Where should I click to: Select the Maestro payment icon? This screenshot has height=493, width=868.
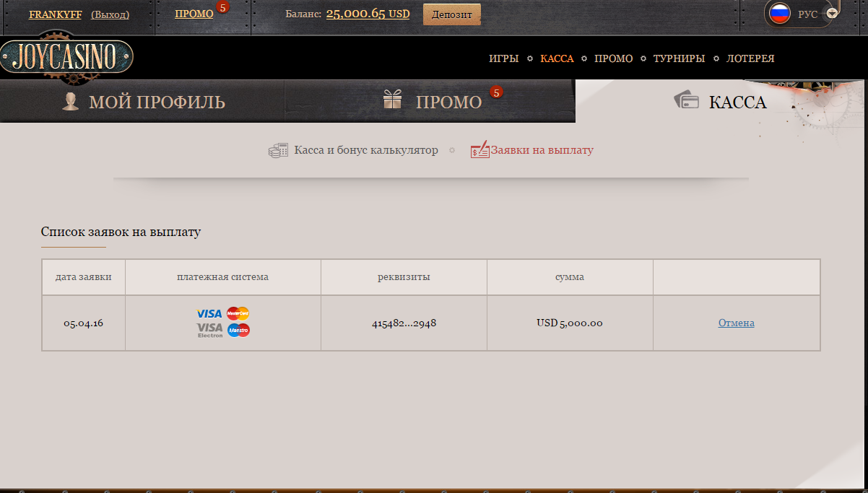pos(239,330)
